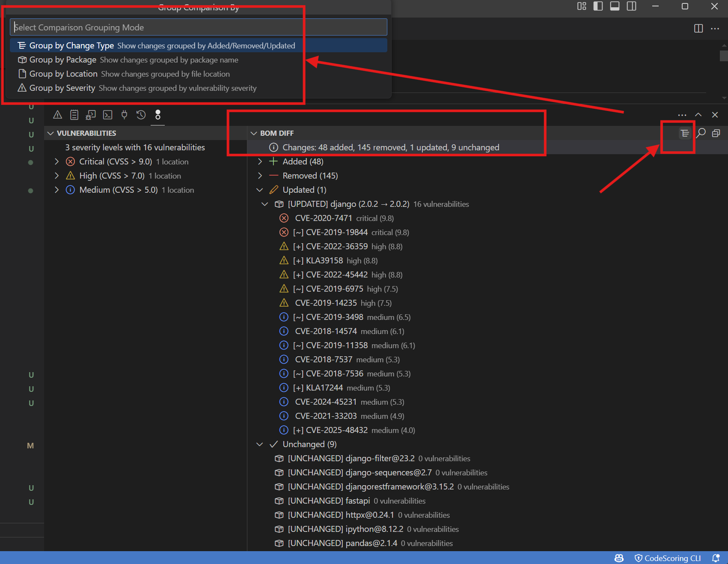Select CVE-2019-19844 critical entry
Viewport: 728px width, 564px height.
487,232
